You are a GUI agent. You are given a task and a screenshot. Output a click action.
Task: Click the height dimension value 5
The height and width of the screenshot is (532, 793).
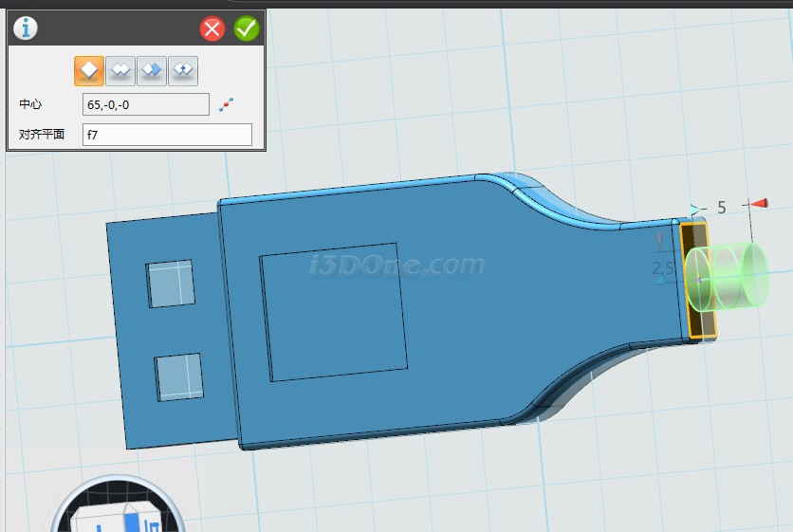click(x=722, y=207)
